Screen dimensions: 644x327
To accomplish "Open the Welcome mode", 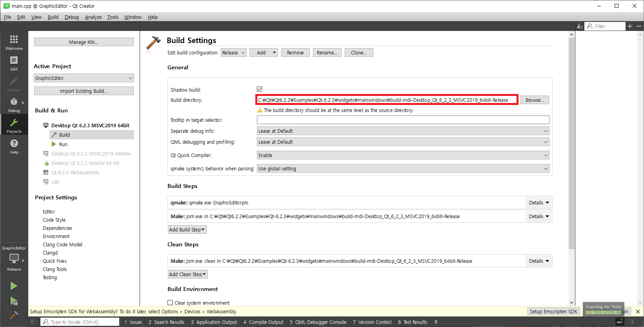I will [14, 42].
